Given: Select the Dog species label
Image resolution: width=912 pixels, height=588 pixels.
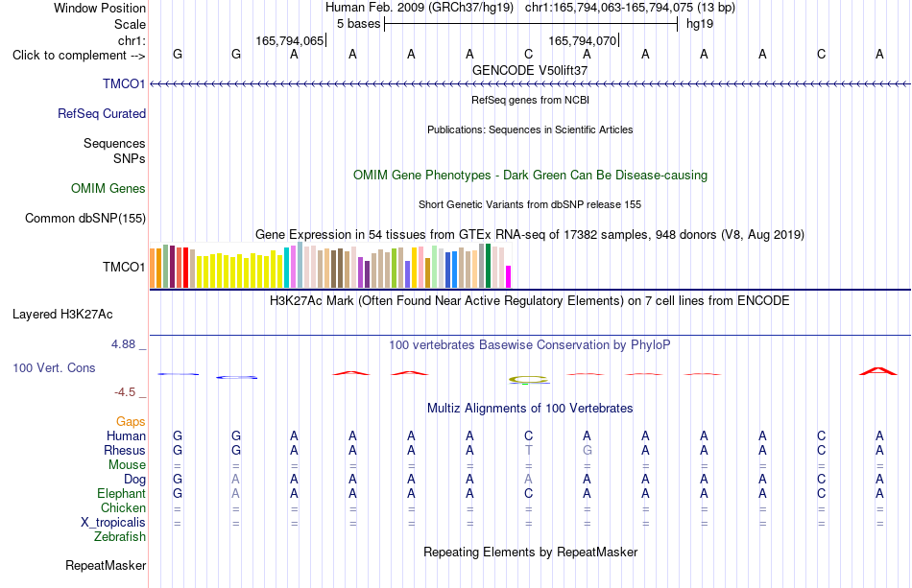Looking at the screenshot, I should click(135, 480).
